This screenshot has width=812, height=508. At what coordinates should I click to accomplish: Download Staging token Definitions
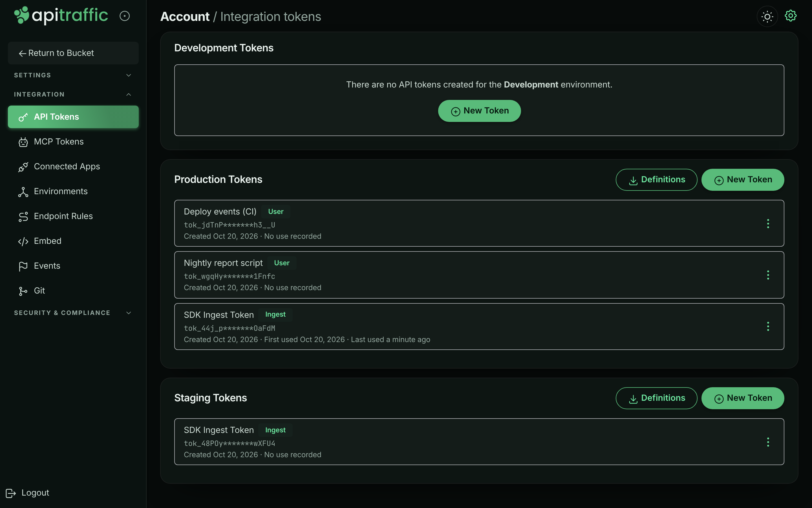tap(656, 398)
